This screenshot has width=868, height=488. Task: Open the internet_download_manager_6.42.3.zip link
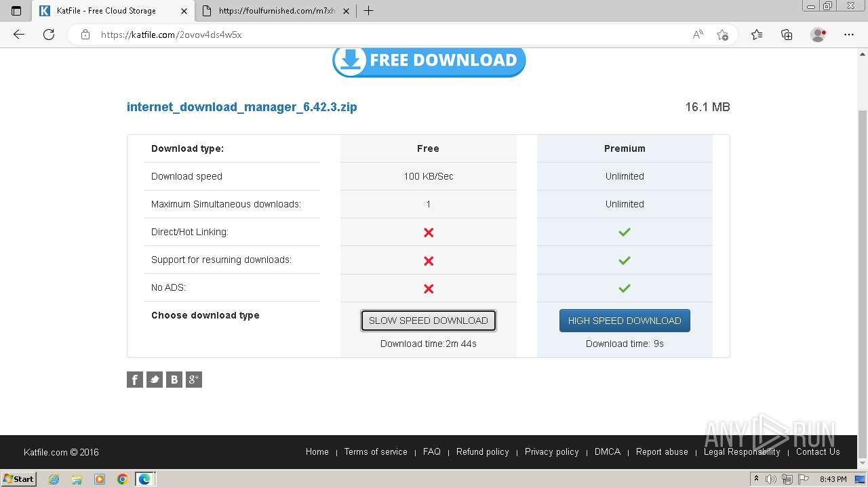tap(242, 107)
